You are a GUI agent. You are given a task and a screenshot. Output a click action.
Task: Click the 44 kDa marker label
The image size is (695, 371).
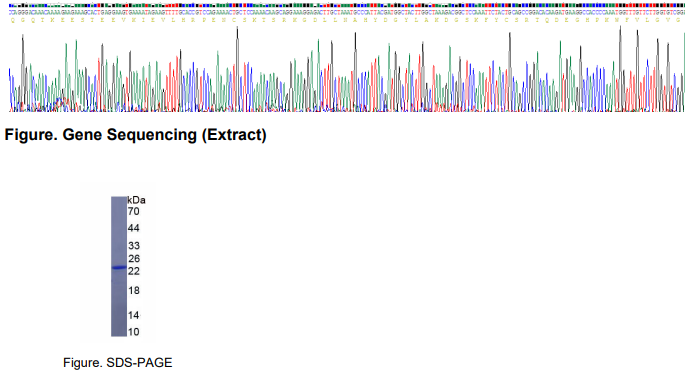click(133, 228)
